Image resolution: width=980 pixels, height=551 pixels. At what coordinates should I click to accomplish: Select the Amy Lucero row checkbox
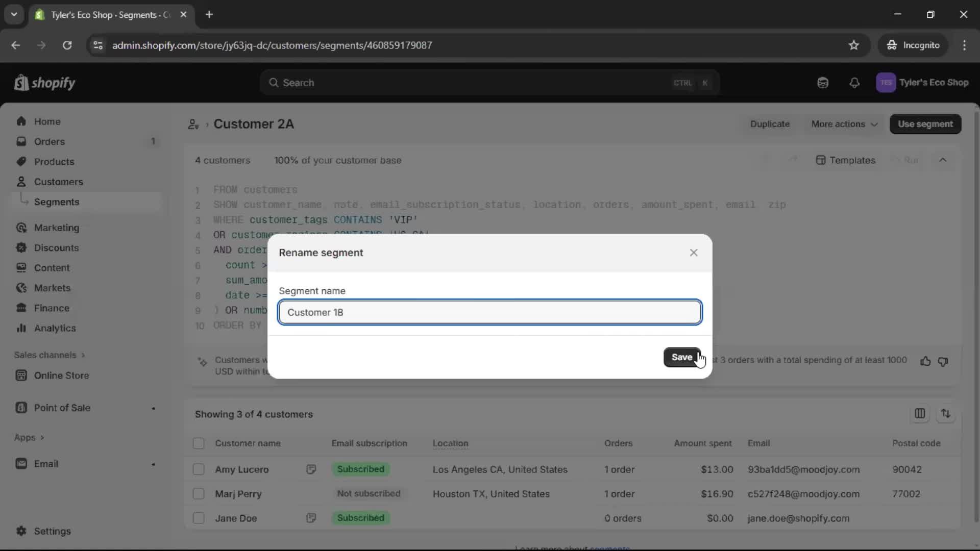tap(199, 469)
